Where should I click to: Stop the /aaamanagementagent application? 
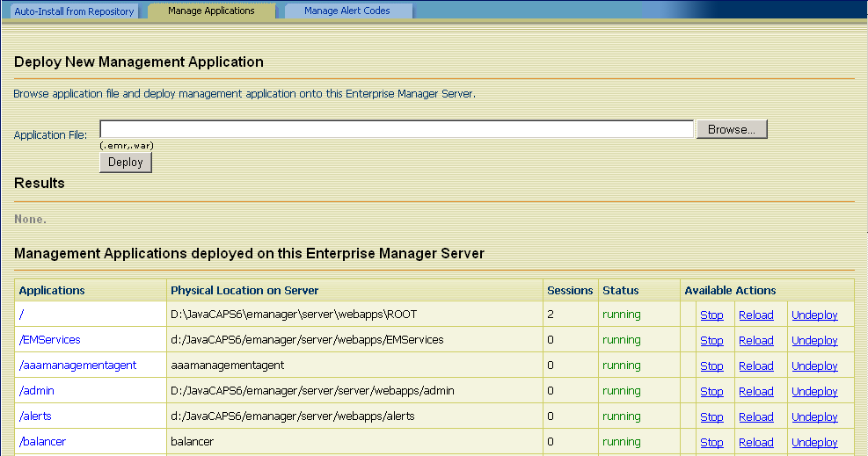click(711, 366)
